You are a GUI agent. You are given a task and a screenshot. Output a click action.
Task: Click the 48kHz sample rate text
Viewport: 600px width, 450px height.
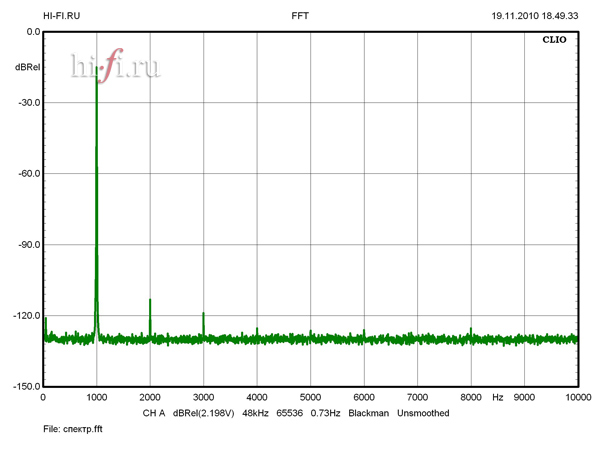(x=258, y=413)
